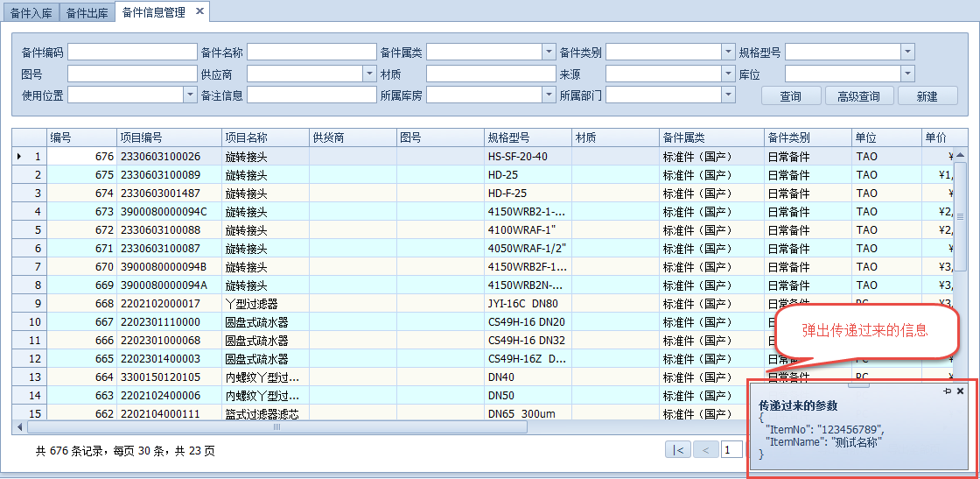
Task: Switch to the 备件出库 tab
Action: pos(87,13)
